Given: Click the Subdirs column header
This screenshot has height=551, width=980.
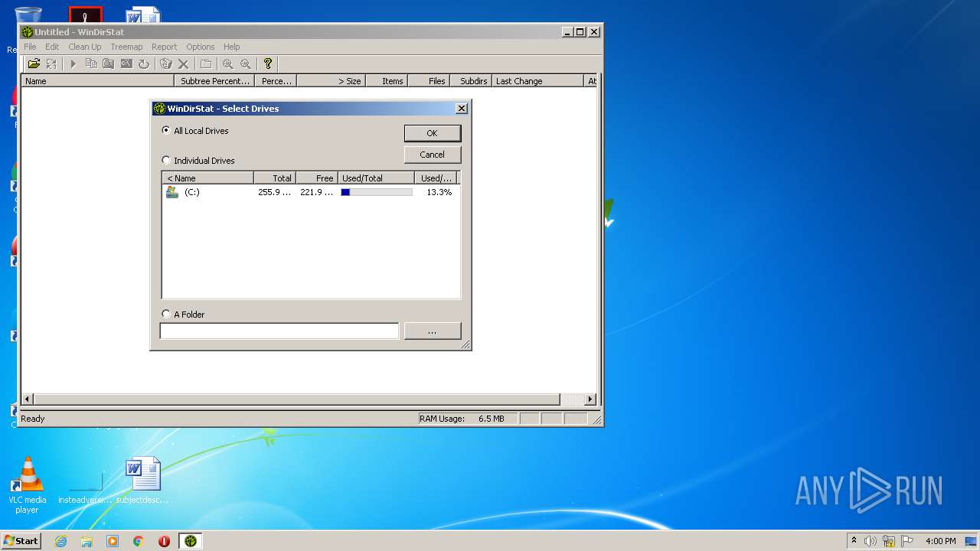Looking at the screenshot, I should click(x=471, y=81).
